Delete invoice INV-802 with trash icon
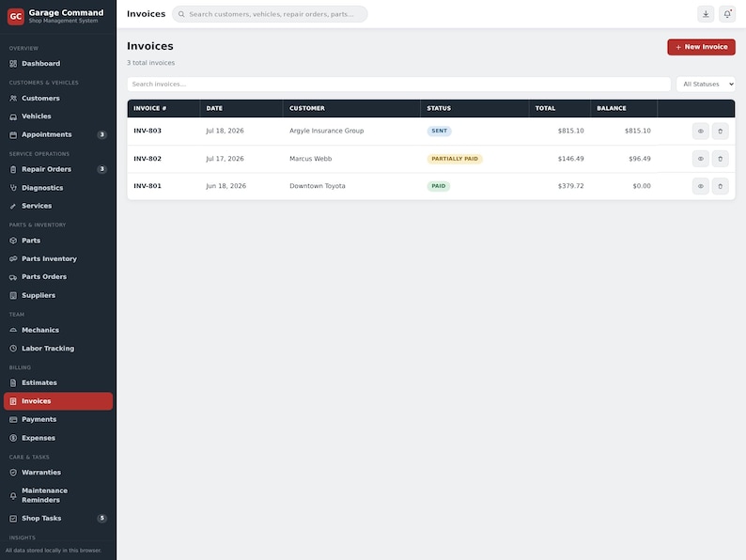This screenshot has width=746, height=560. click(720, 159)
